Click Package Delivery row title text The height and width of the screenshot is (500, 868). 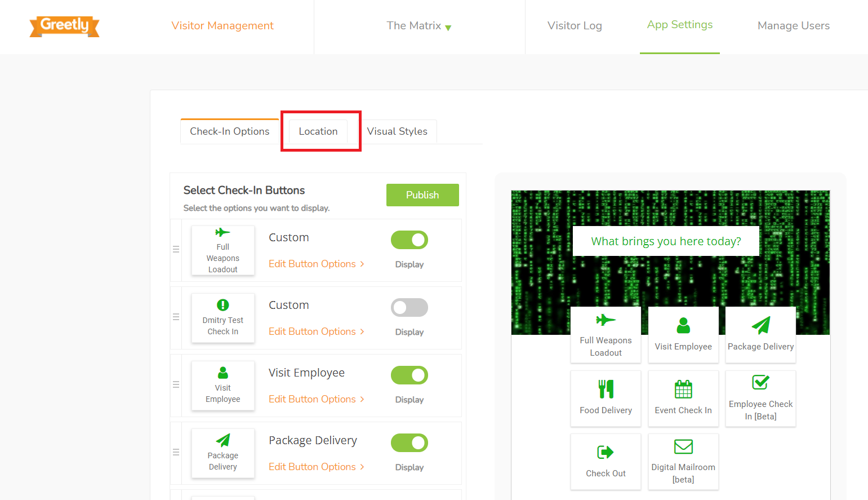click(313, 440)
